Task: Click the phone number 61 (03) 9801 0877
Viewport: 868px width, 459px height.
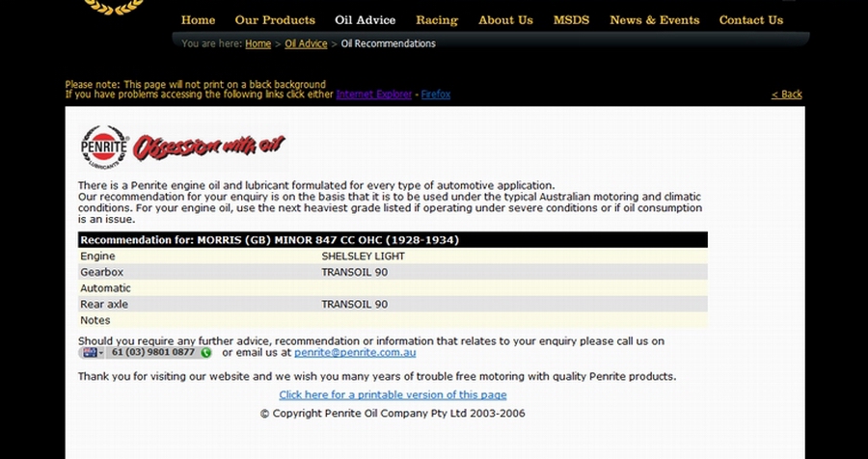Action: (x=153, y=352)
